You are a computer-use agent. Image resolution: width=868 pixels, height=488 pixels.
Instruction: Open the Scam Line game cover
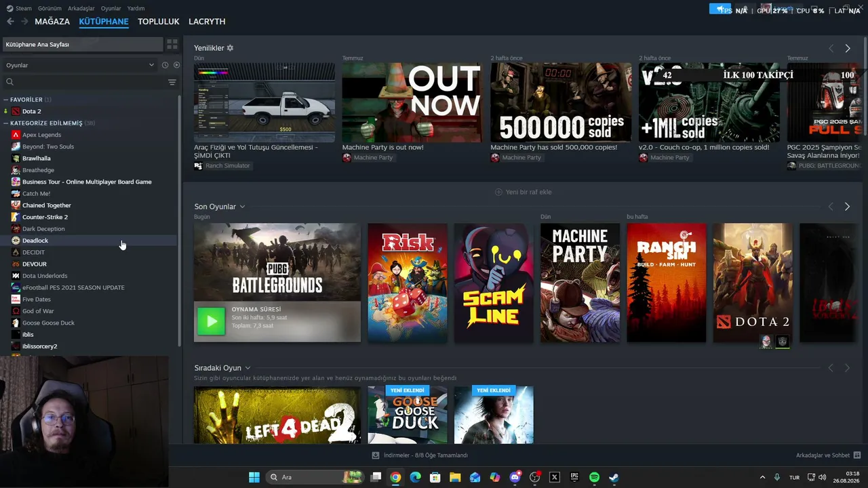(494, 283)
